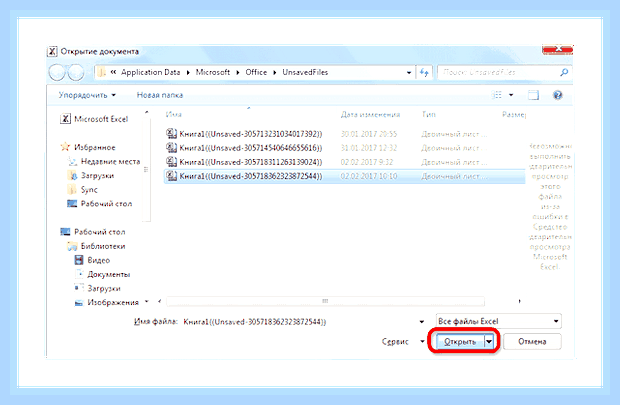Click Microsoft in breadcrumb path
Image resolution: width=620 pixels, height=405 pixels.
coord(213,72)
